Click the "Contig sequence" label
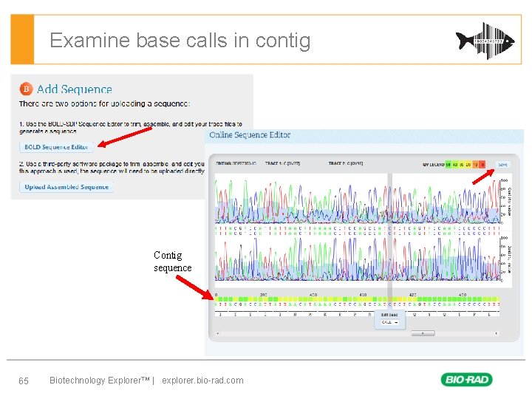This screenshot has width=532, height=399. 172,262
